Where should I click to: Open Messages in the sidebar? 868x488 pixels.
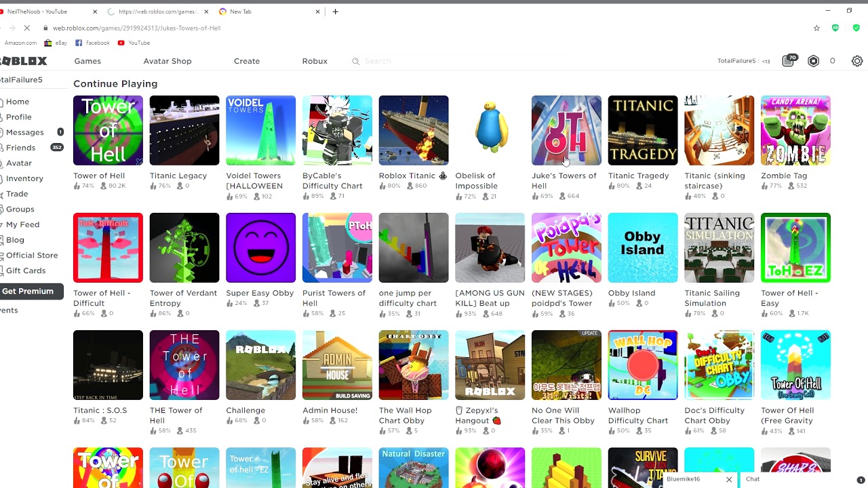pyautogui.click(x=24, y=132)
